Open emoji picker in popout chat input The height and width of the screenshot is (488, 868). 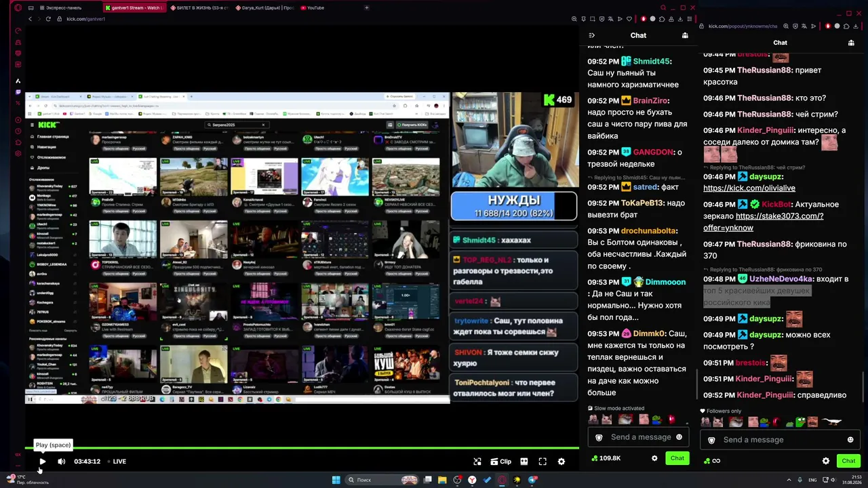(x=850, y=440)
